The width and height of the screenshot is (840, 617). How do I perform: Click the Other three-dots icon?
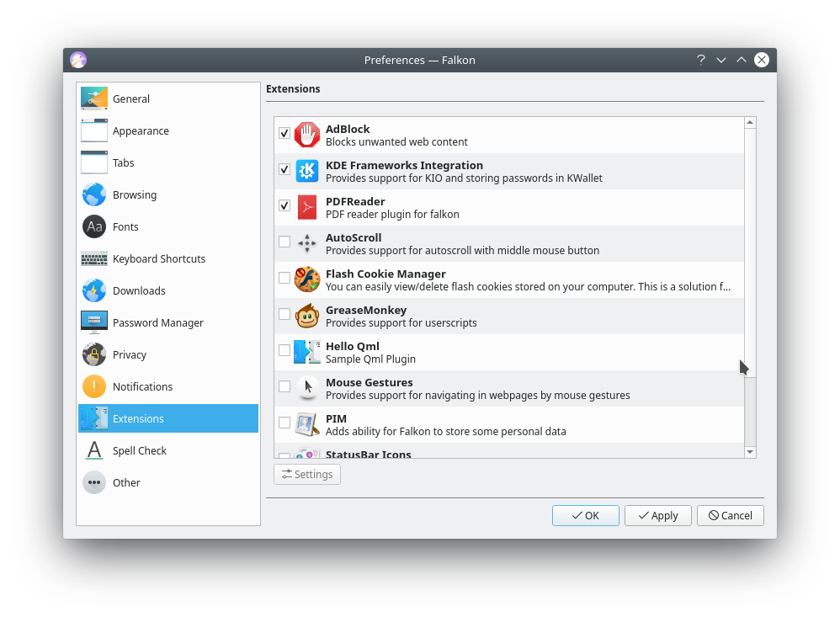pyautogui.click(x=94, y=482)
